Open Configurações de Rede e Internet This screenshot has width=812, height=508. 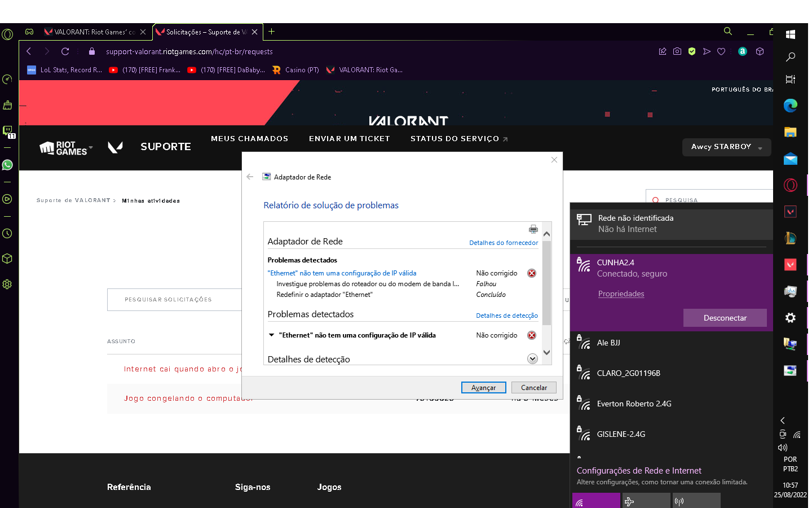coord(639,470)
